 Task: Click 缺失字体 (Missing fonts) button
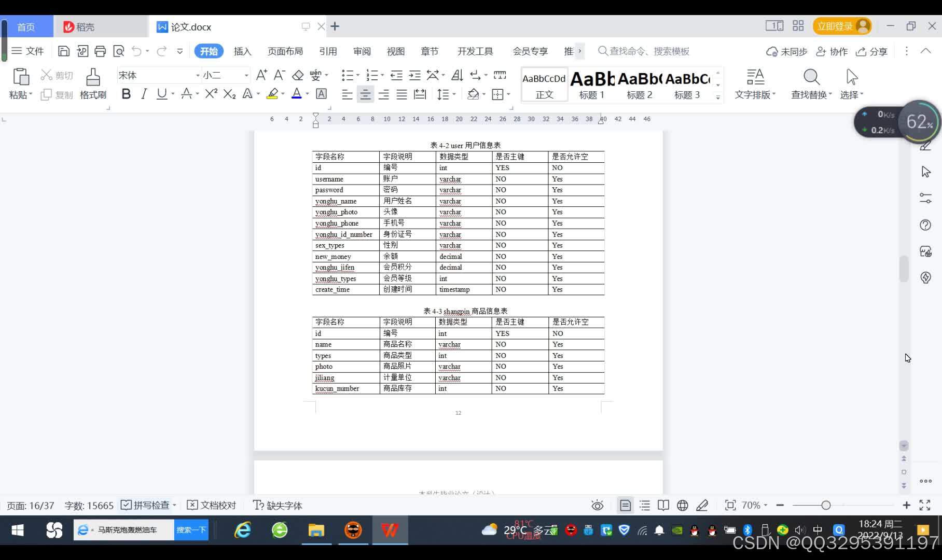click(x=278, y=505)
